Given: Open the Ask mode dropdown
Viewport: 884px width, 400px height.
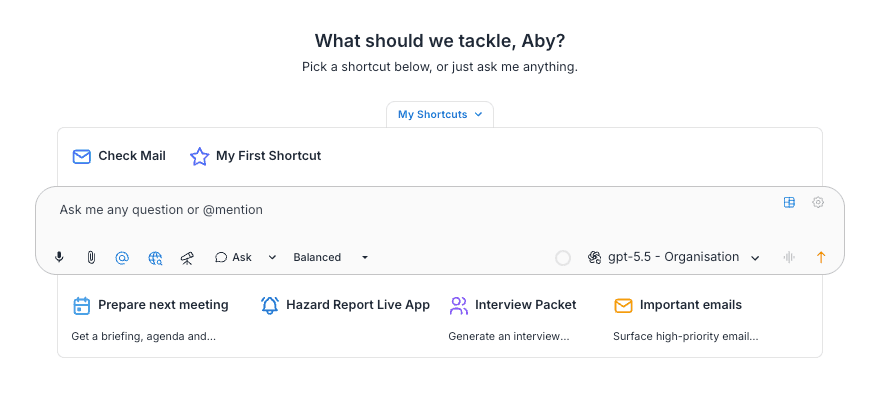Looking at the screenshot, I should point(245,257).
